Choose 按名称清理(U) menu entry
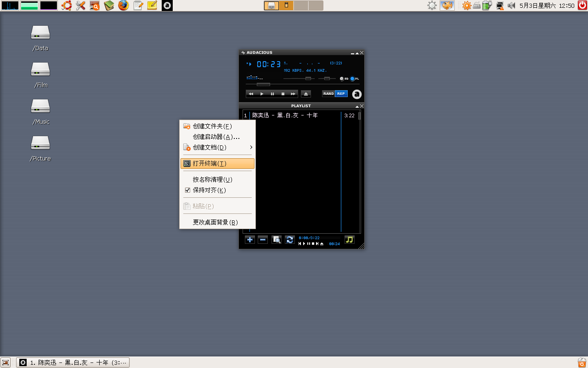The width and height of the screenshot is (588, 368). tap(217, 179)
